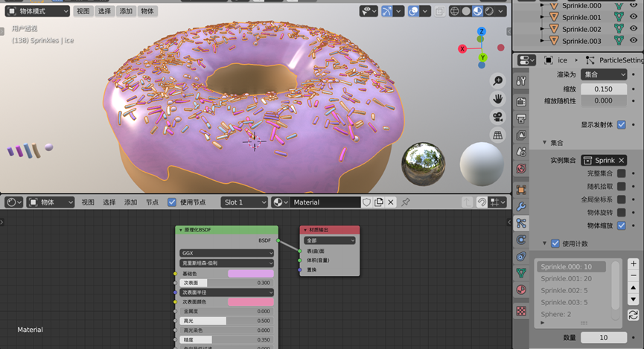
Task: Switch orthographic/perspective grid icon
Action: [498, 135]
